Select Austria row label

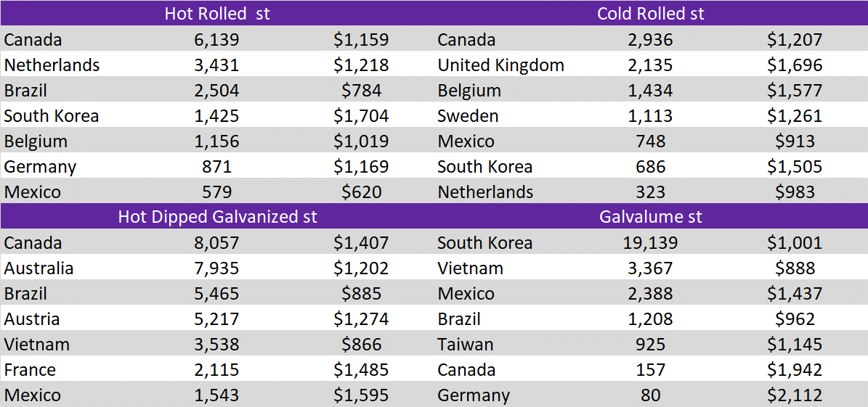pyautogui.click(x=31, y=319)
